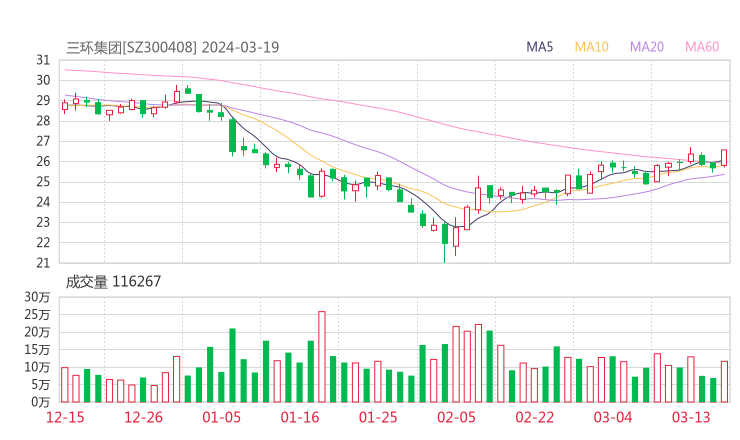Click the price axis value 30
The width and height of the screenshot is (740, 440).
tap(43, 80)
